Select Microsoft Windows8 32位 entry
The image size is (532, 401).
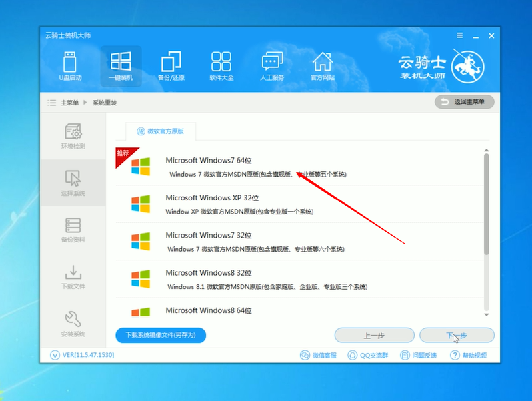click(x=300, y=279)
